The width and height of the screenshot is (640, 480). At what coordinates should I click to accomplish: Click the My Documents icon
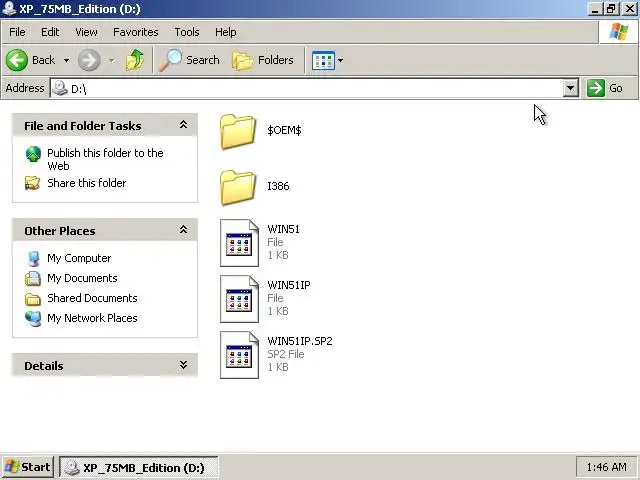[33, 278]
